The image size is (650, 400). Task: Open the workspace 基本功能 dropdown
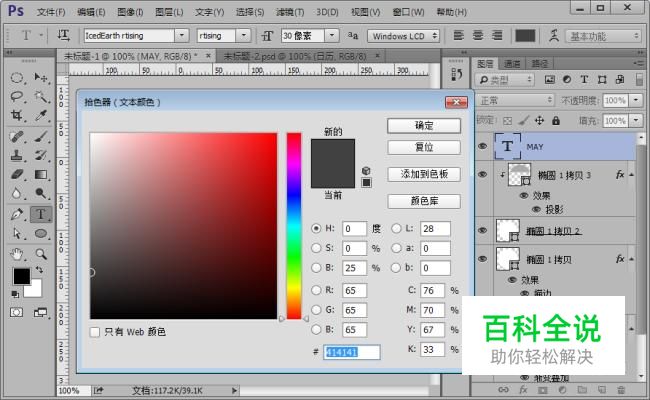coord(604,36)
